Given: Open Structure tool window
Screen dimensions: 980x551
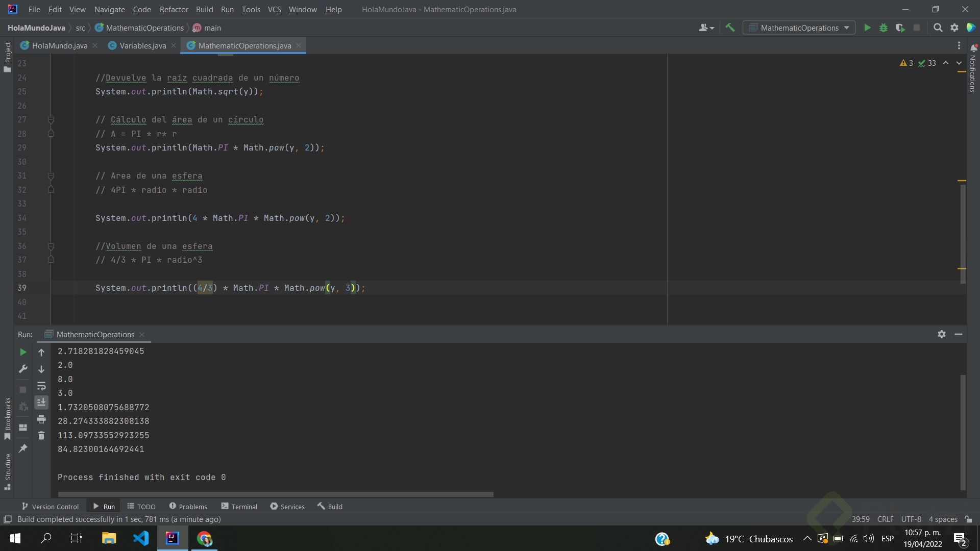Looking at the screenshot, I should (x=7, y=471).
